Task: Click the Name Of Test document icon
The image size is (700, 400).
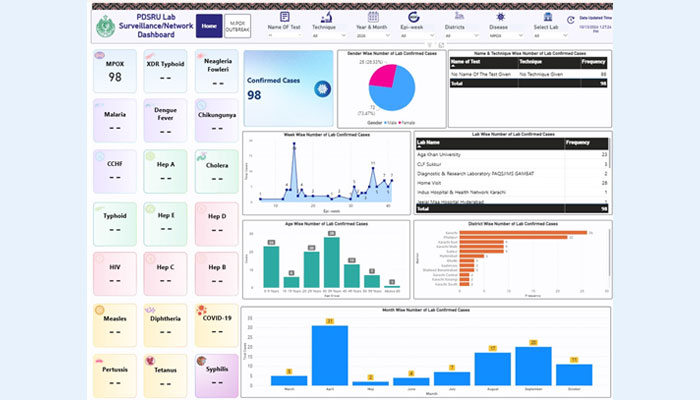Action: 284,17
